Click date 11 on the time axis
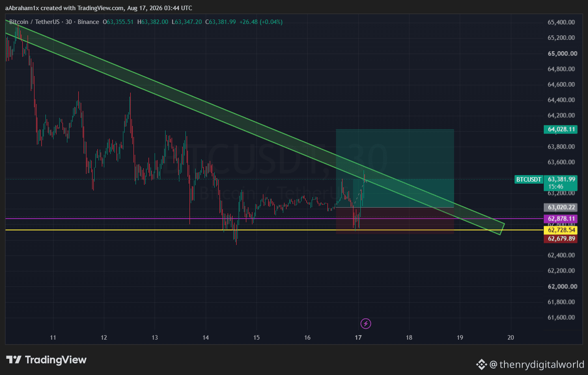 (x=53, y=338)
